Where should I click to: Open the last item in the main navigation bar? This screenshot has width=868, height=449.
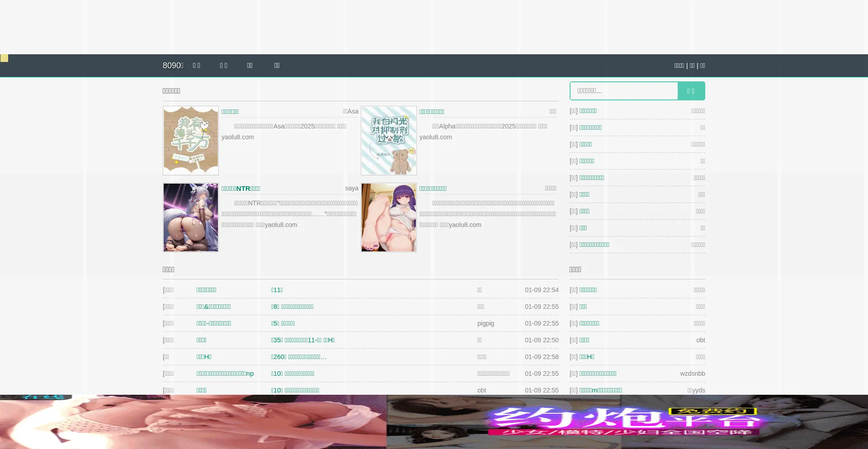coord(277,66)
